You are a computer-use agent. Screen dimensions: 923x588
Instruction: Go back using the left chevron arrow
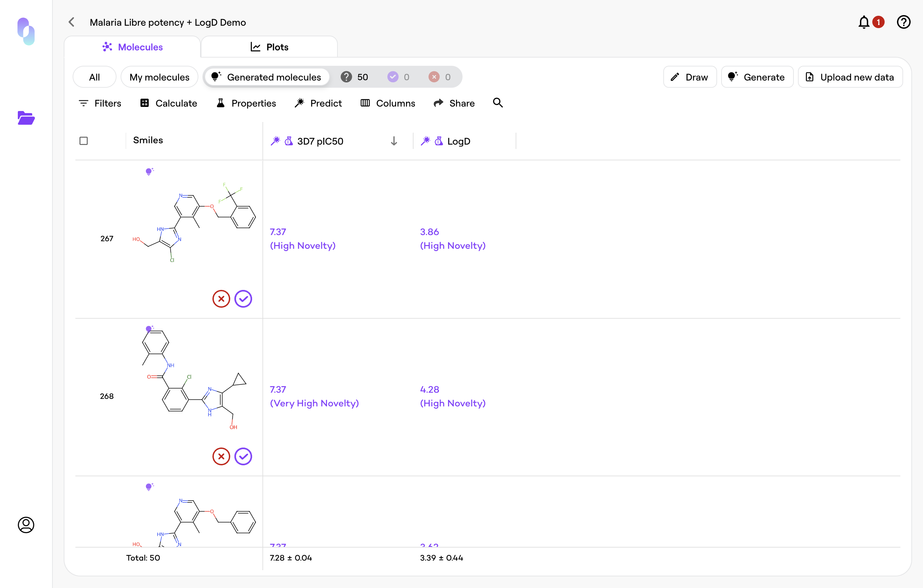(72, 22)
